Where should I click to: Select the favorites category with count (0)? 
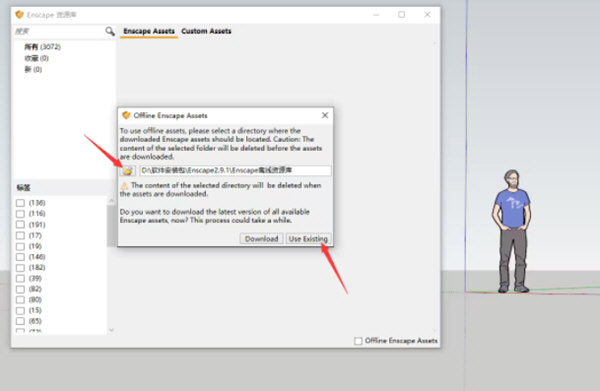tap(37, 58)
